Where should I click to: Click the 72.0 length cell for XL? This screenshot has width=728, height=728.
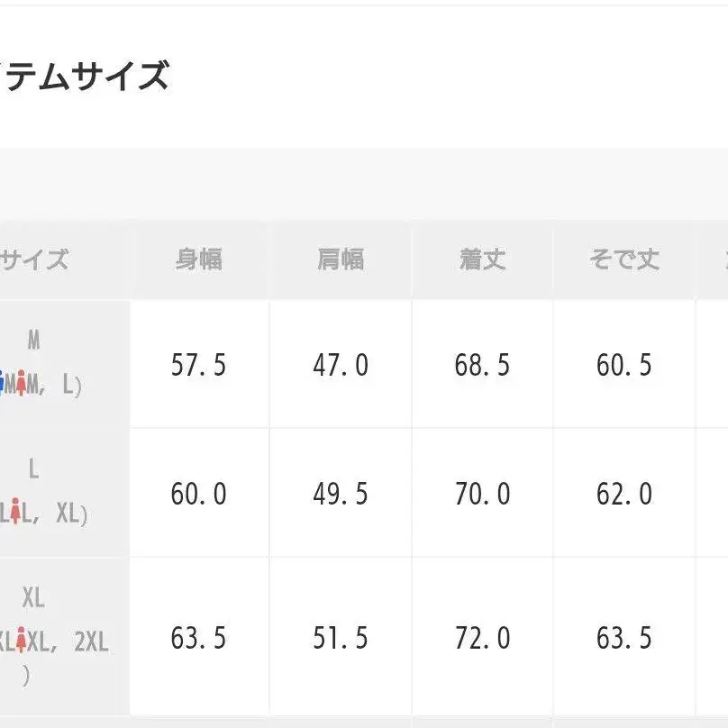click(482, 638)
